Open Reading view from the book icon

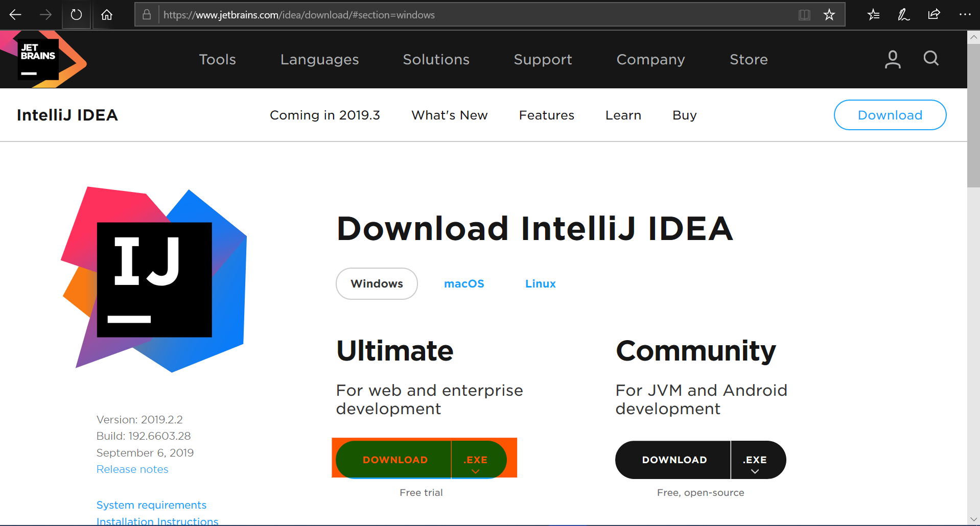(804, 15)
